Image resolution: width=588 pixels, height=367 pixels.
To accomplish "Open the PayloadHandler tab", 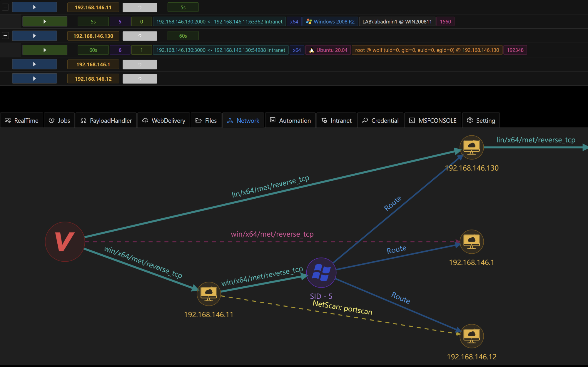I will coord(106,120).
